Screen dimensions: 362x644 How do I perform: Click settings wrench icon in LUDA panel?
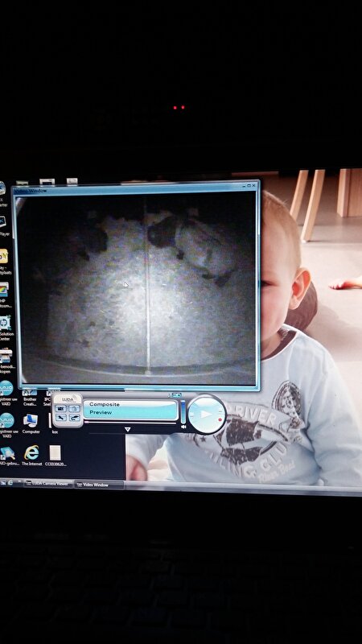point(61,418)
